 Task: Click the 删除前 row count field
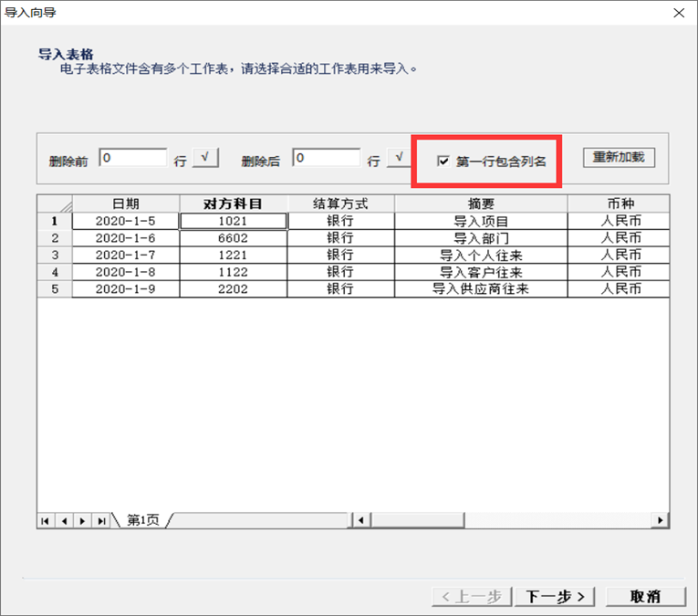pyautogui.click(x=133, y=158)
